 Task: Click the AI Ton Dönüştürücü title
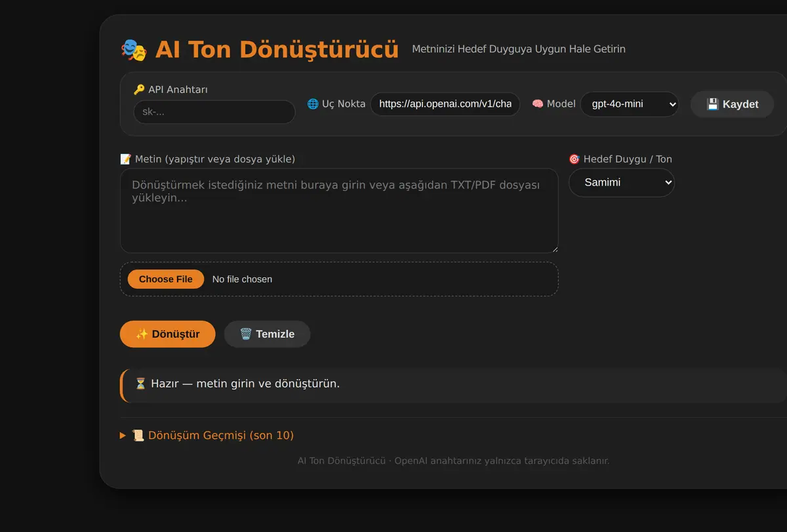pos(277,49)
